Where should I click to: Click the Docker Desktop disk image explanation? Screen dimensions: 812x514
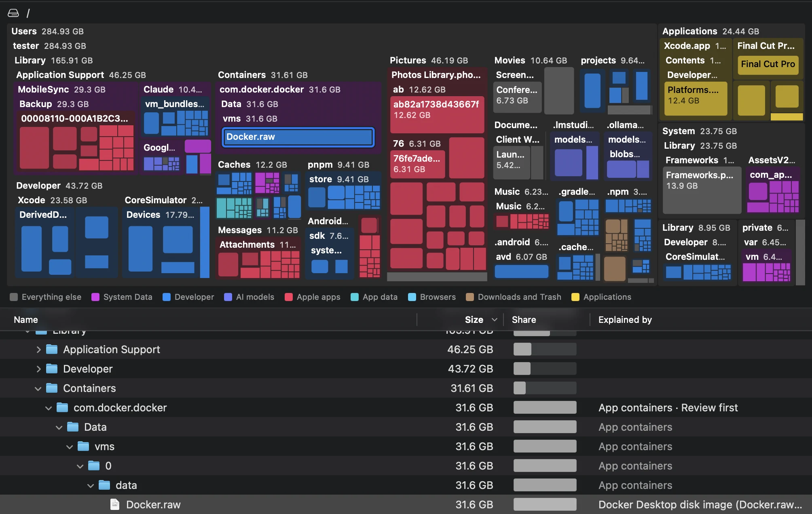[x=700, y=505]
